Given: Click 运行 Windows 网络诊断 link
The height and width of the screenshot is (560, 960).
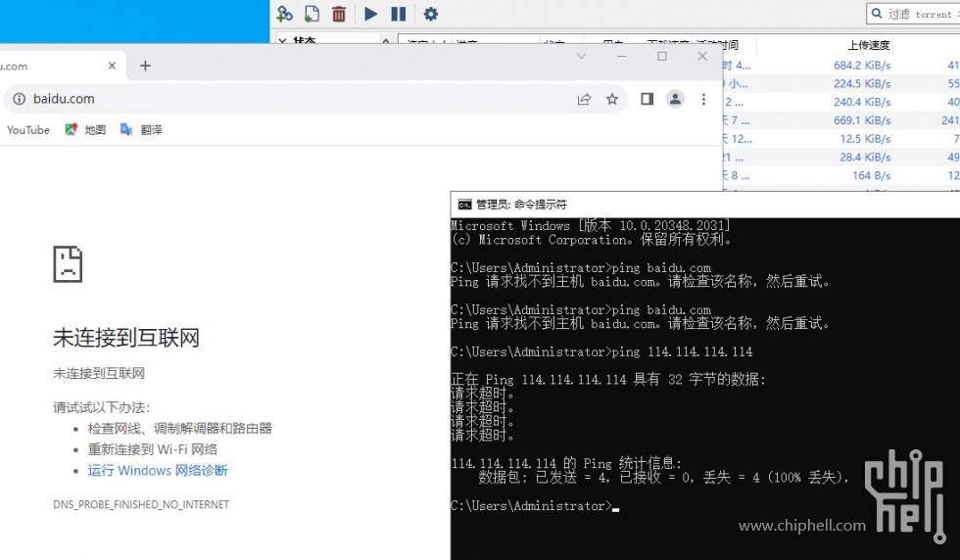Looking at the screenshot, I should click(x=158, y=470).
